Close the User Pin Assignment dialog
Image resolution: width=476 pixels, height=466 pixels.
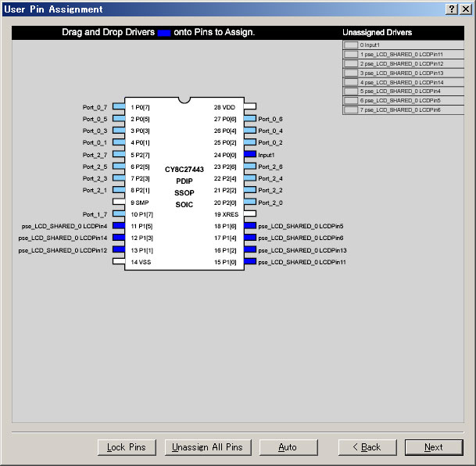pyautogui.click(x=466, y=9)
